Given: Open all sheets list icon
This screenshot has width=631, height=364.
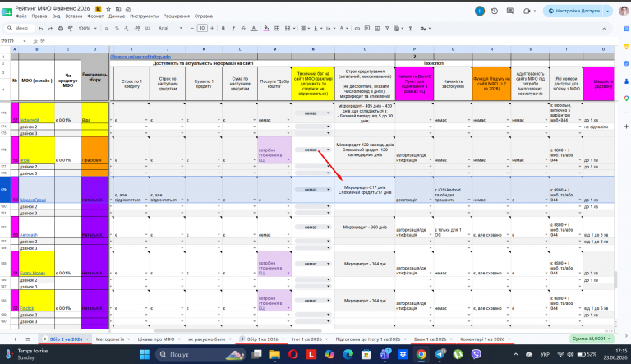Looking at the screenshot, I should 28,339.
